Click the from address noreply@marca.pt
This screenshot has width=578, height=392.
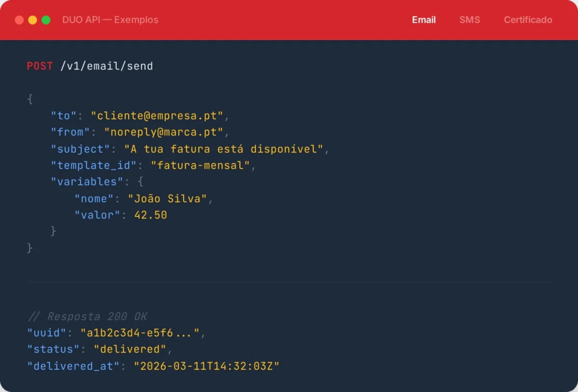click(165, 132)
